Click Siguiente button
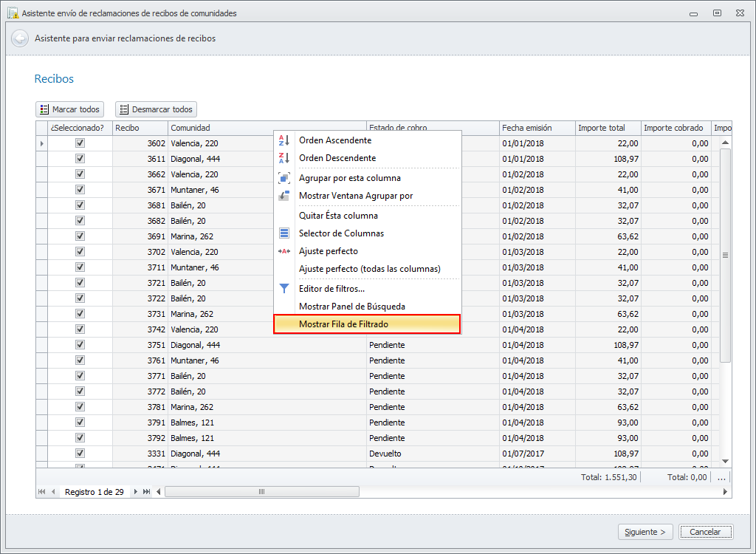Image resolution: width=756 pixels, height=554 pixels. pos(645,532)
